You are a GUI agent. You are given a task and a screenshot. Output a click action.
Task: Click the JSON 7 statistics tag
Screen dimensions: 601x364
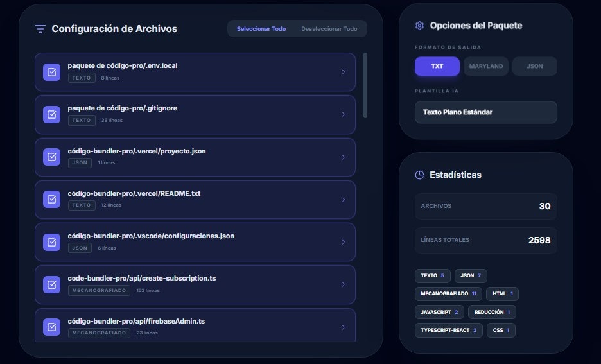tap(471, 276)
